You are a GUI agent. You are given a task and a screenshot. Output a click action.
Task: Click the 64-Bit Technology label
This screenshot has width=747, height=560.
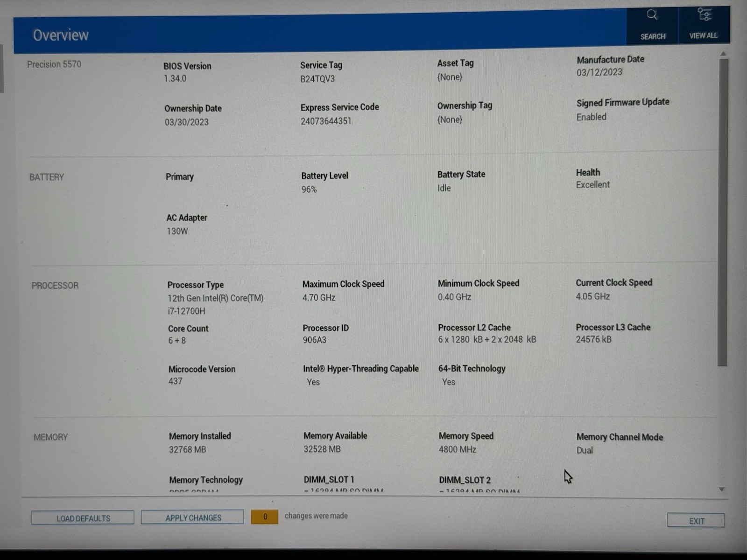(472, 369)
